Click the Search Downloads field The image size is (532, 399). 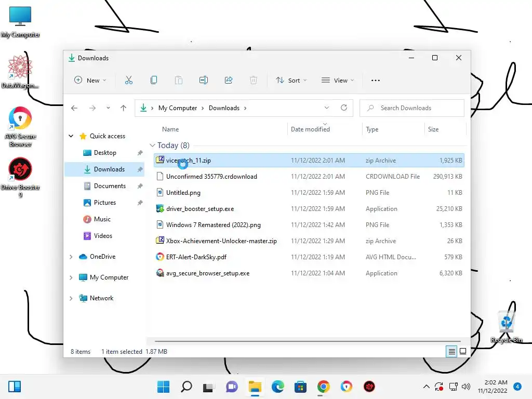(412, 108)
